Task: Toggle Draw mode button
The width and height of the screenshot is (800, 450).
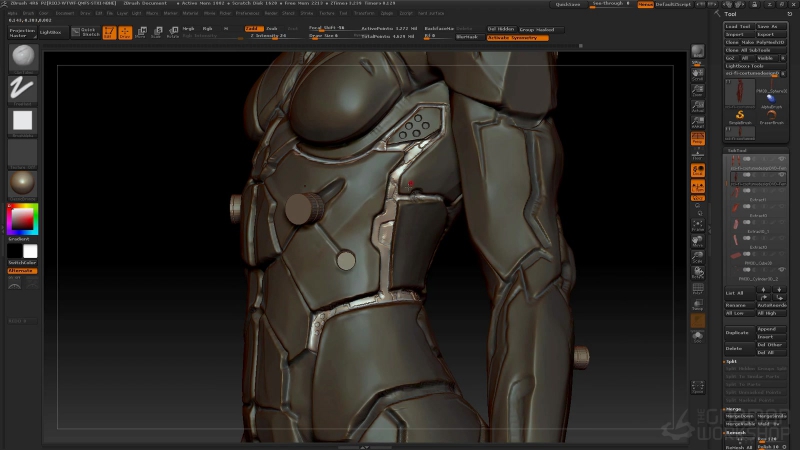Action: (x=125, y=33)
